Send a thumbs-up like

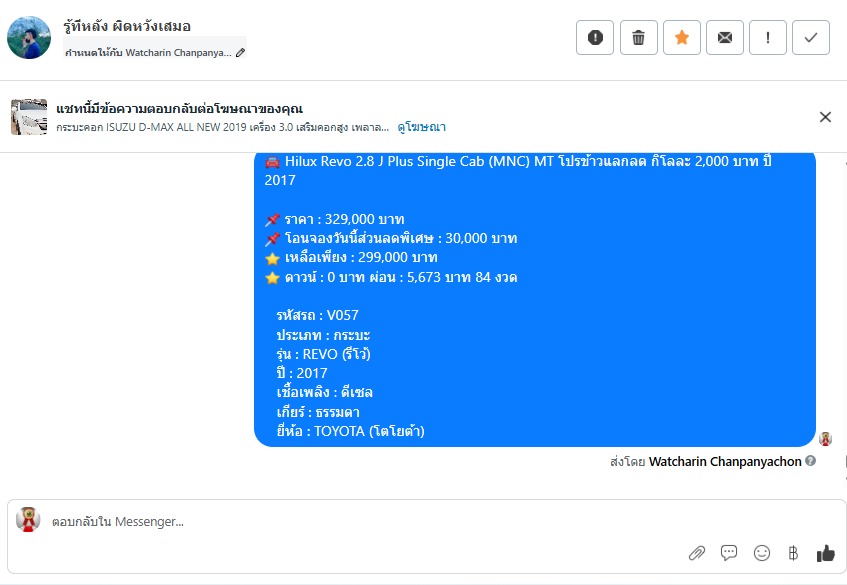(x=825, y=553)
